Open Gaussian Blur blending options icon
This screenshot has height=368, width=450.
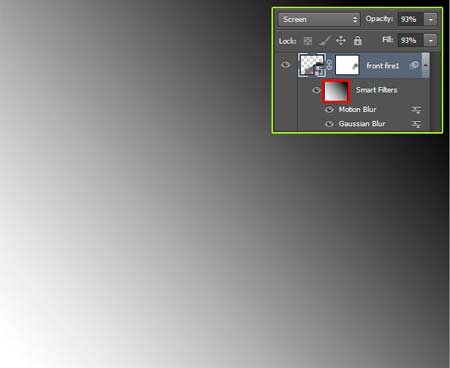(x=416, y=124)
